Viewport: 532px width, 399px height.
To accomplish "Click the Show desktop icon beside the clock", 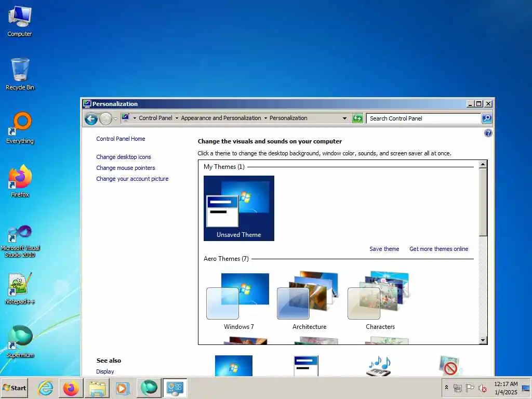I will point(526,388).
